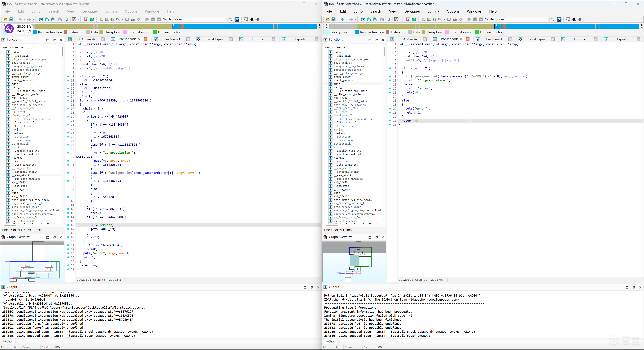This screenshot has height=350, width=644.
Task: Click jump back arrow in right toolbar
Action: click(342, 19)
